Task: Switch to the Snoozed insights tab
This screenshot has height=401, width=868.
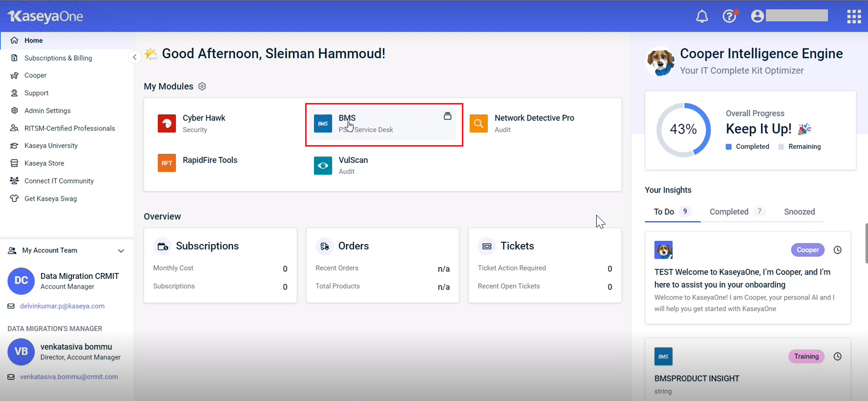Action: tap(799, 212)
